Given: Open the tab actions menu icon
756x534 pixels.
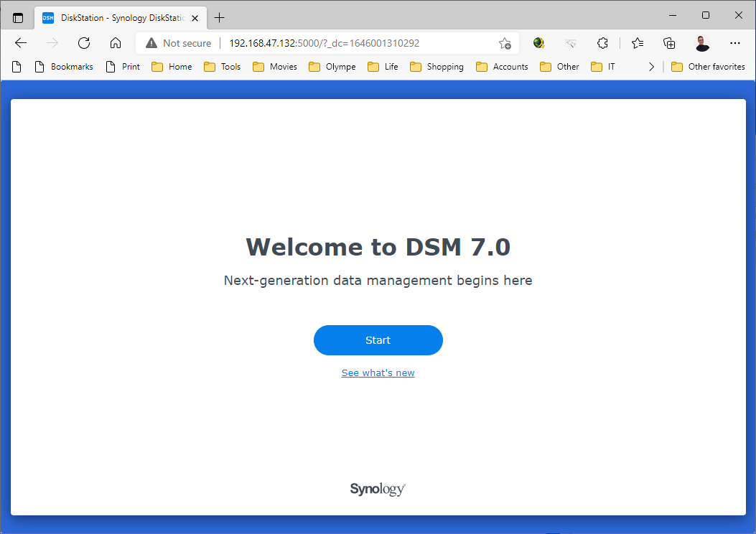Looking at the screenshot, I should click(x=18, y=18).
